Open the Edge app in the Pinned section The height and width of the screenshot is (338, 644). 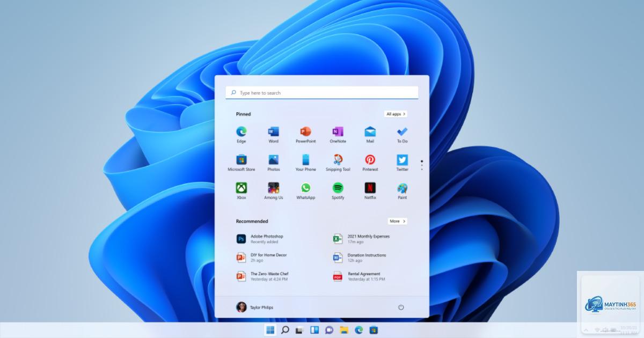click(x=241, y=134)
